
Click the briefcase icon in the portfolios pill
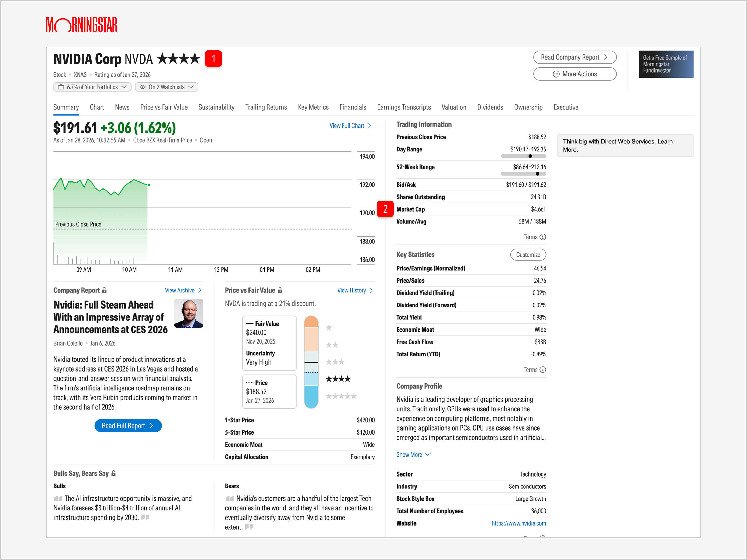click(x=61, y=87)
